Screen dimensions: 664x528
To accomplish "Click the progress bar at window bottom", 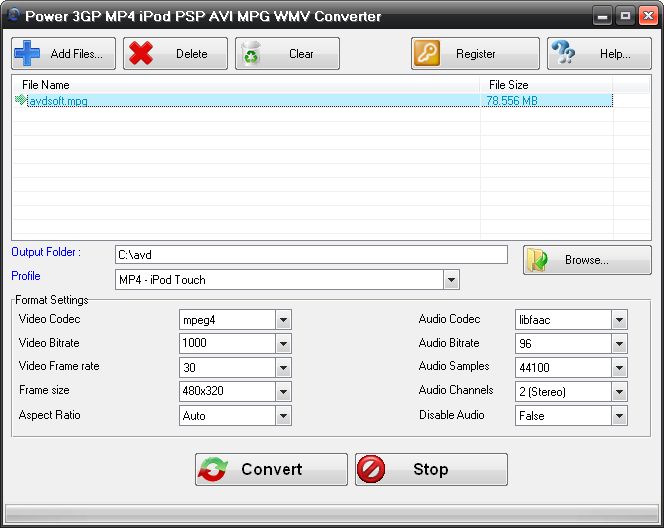I will [332, 514].
